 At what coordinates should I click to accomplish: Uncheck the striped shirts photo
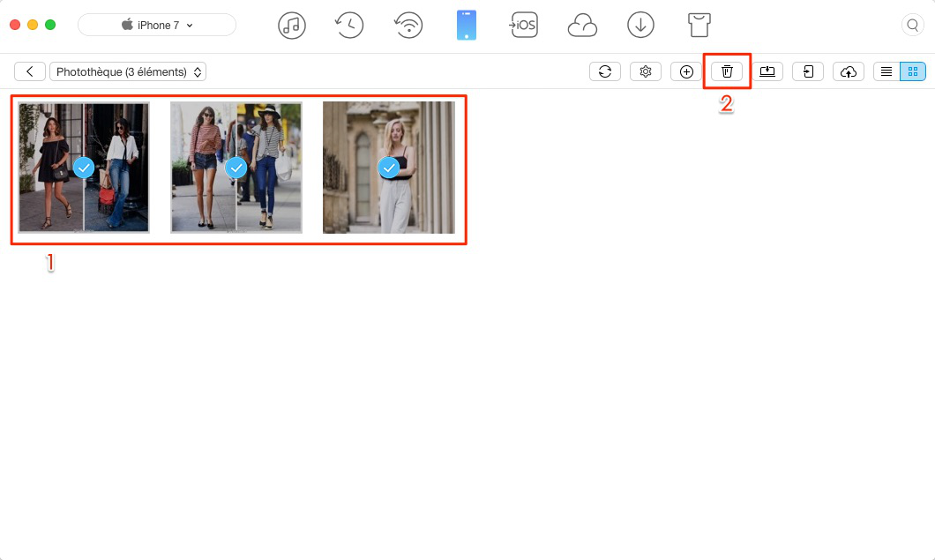(236, 168)
